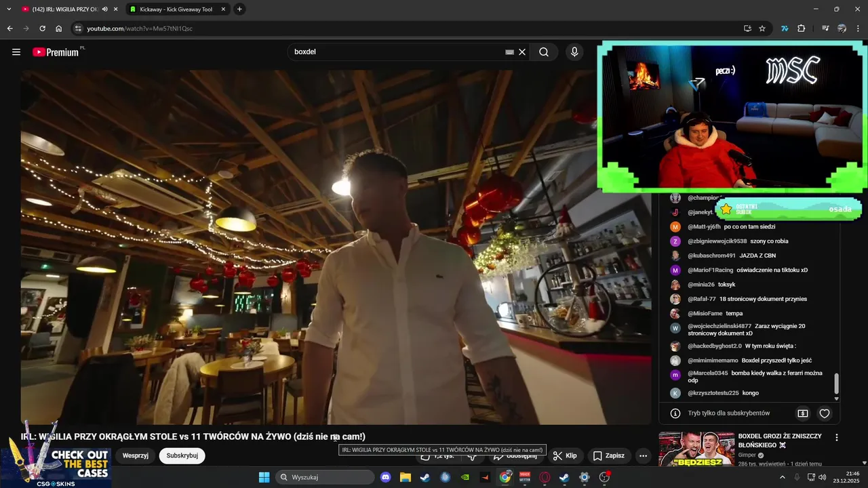Open 7TV extension icon
868x488 pixels.
pos(785,28)
